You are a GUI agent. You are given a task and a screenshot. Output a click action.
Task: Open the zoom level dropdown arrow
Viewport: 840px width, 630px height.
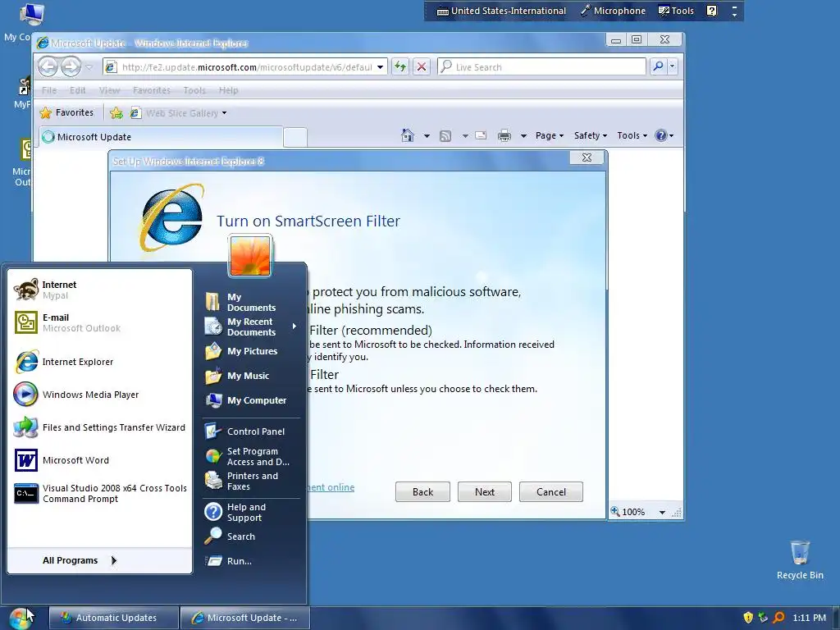tap(662, 512)
